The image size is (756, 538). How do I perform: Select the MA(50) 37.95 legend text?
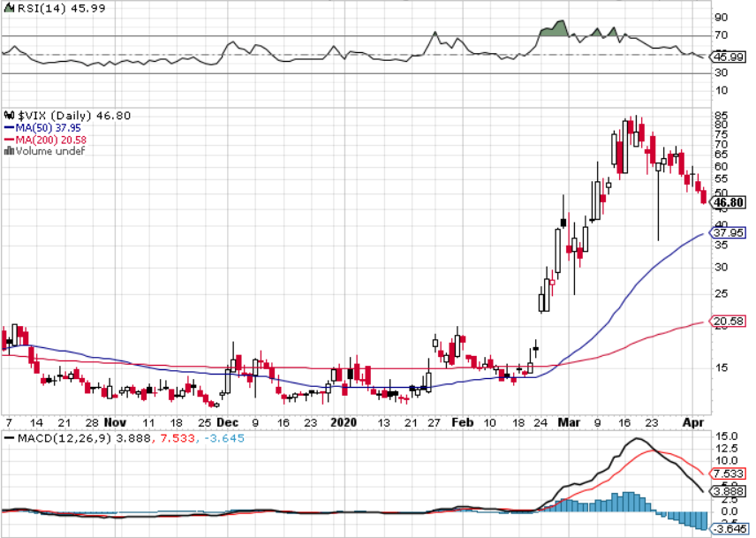tap(49, 128)
